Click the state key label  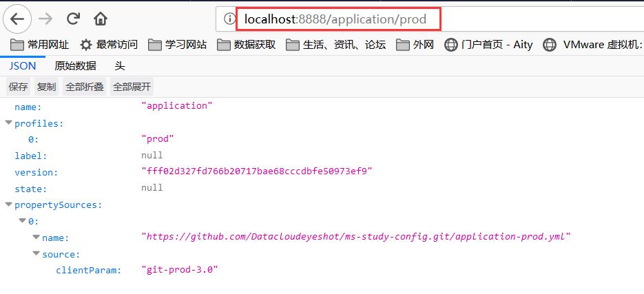tap(31, 189)
